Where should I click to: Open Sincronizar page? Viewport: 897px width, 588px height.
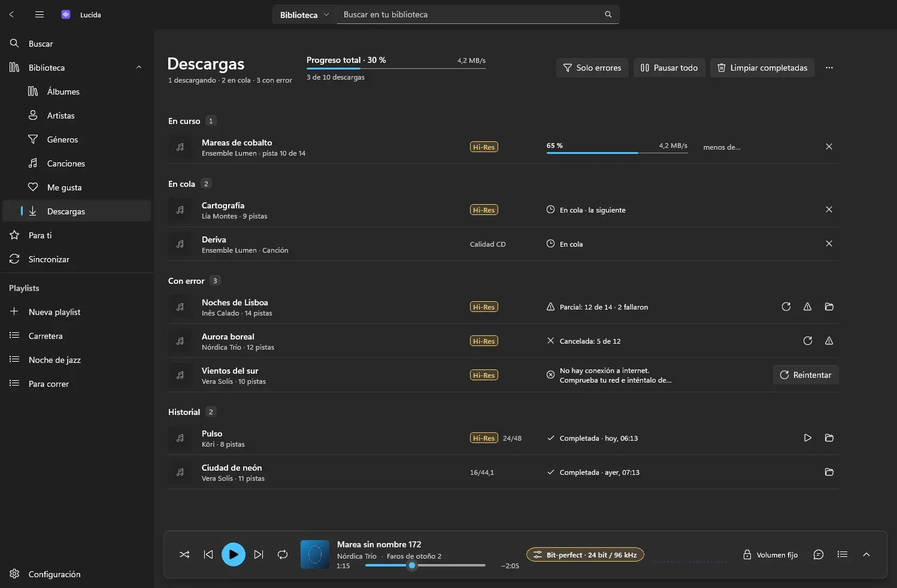pyautogui.click(x=77, y=259)
